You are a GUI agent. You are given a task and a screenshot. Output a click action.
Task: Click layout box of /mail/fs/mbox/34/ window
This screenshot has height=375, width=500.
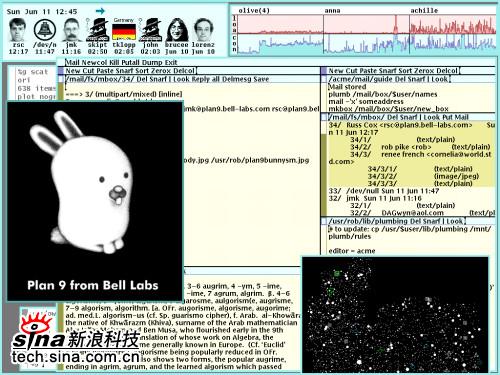pos(61,79)
